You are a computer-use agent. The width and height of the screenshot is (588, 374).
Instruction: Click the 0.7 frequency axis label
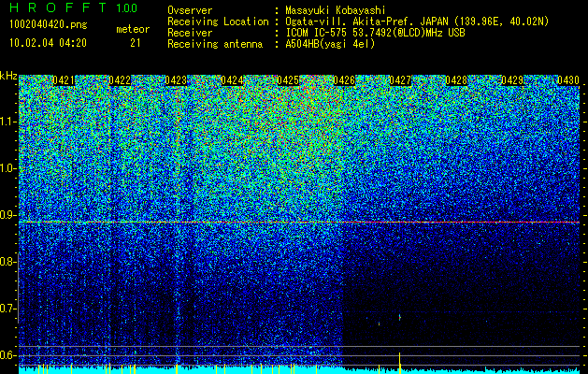(x=7, y=309)
